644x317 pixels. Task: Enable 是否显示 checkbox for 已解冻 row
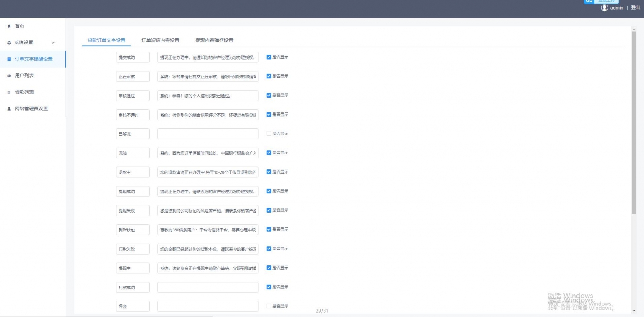point(269,134)
